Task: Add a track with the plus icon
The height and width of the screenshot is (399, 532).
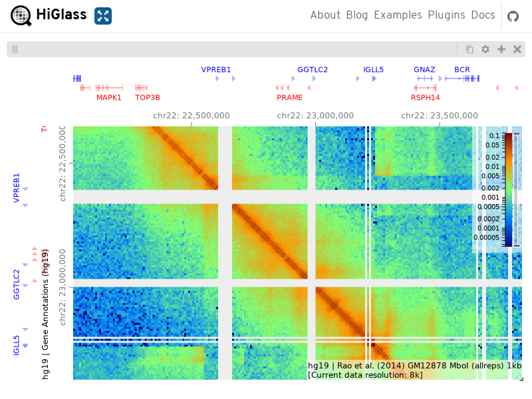Action: pyautogui.click(x=501, y=49)
